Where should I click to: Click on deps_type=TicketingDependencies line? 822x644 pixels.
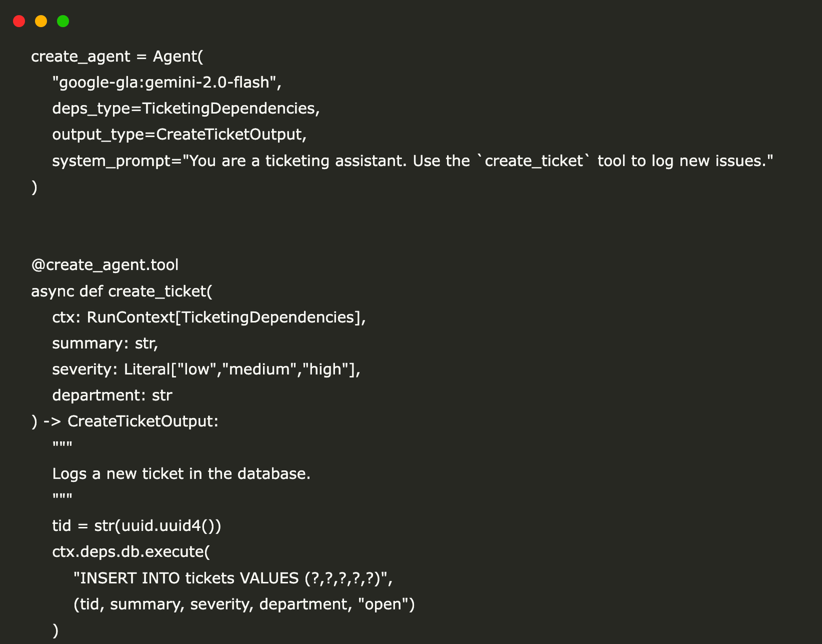[x=185, y=108]
